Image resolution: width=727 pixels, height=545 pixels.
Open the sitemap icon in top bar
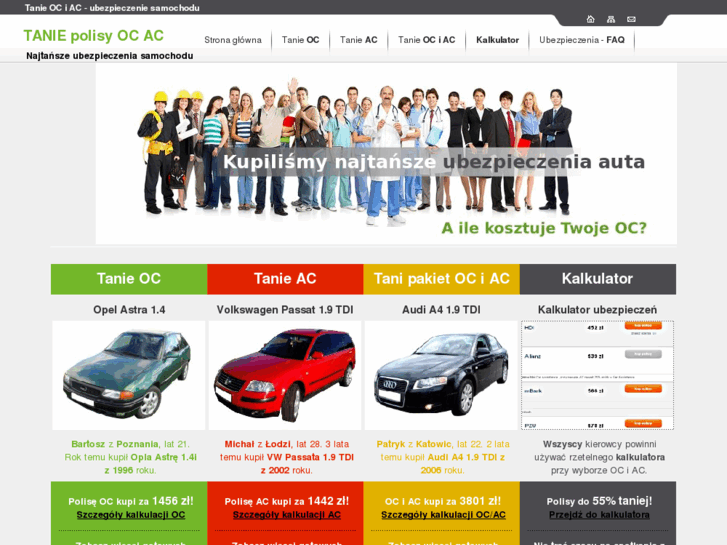611,19
